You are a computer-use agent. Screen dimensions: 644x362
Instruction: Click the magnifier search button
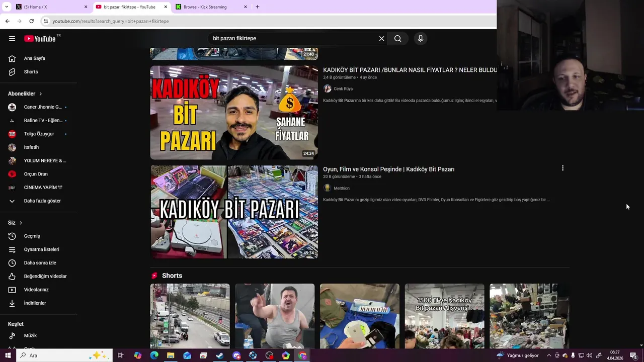tap(398, 39)
